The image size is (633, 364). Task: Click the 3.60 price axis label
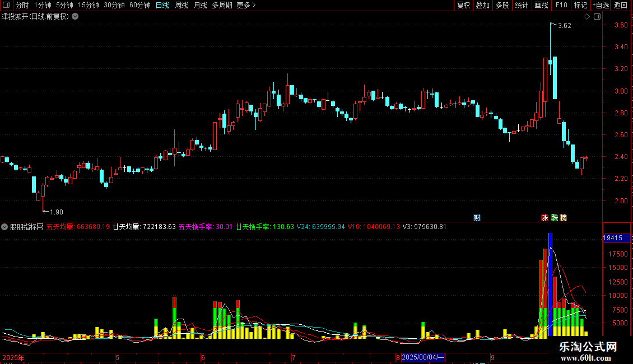pos(621,25)
